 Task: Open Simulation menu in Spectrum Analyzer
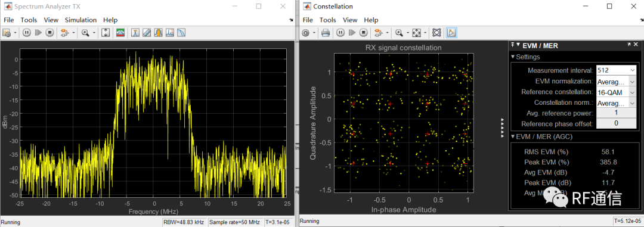coord(80,20)
